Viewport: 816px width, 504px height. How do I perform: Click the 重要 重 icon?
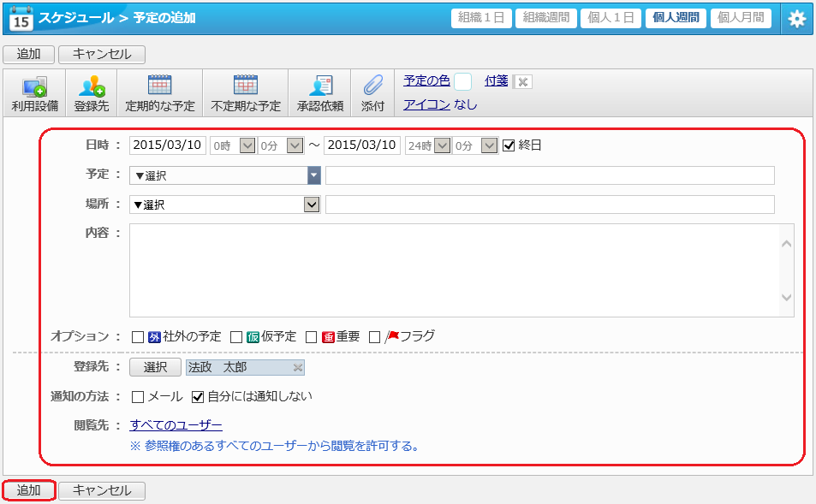(328, 337)
